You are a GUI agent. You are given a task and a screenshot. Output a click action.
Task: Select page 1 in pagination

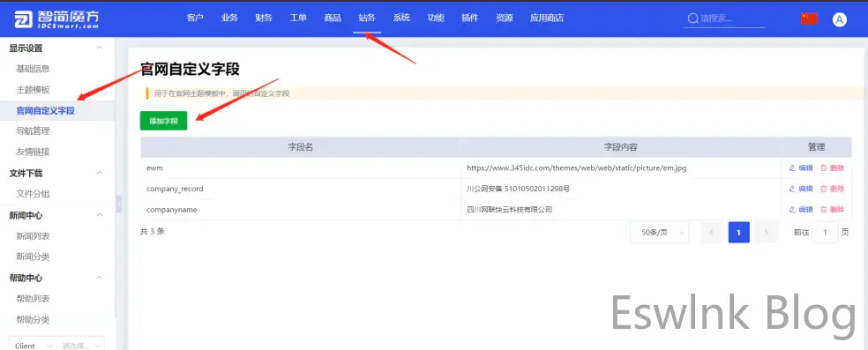coord(739,233)
